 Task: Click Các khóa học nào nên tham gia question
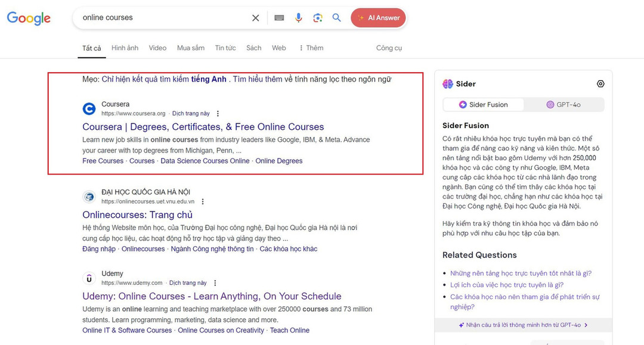point(525,302)
